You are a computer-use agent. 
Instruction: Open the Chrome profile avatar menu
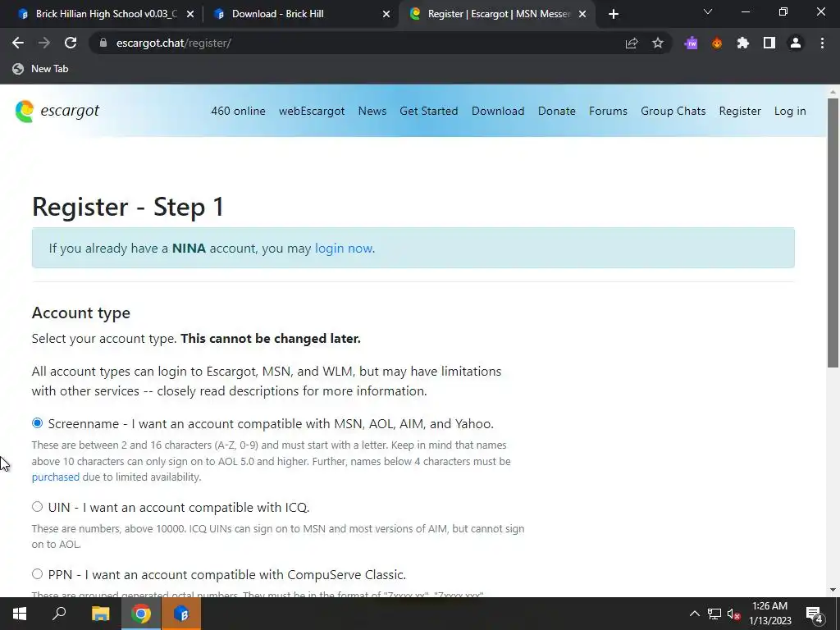(796, 43)
